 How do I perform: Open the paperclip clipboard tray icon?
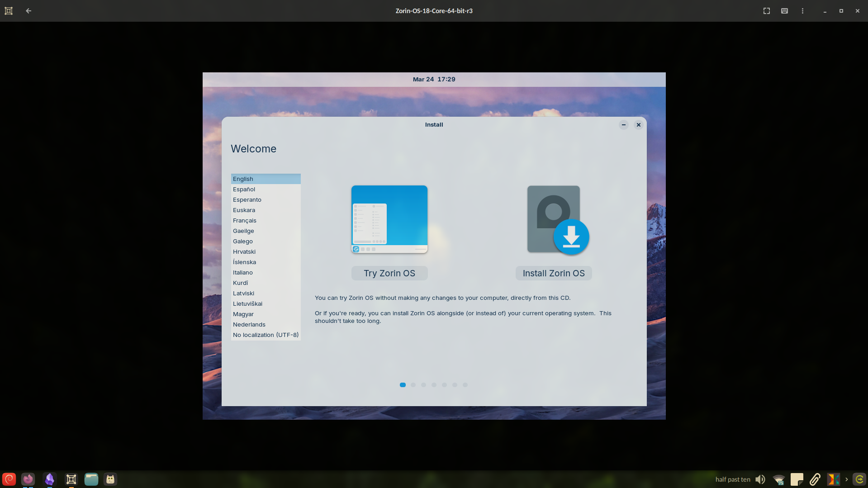pyautogui.click(x=815, y=479)
